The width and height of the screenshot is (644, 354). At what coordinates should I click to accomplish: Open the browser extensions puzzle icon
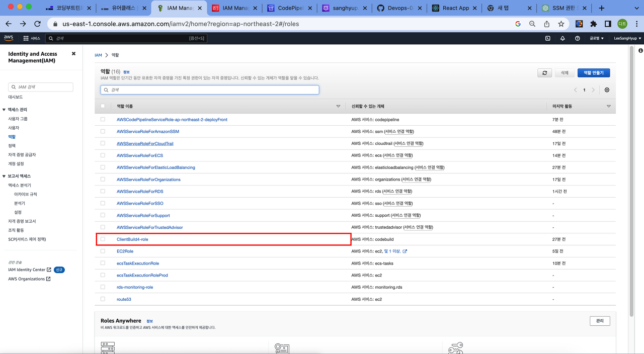(x=593, y=24)
